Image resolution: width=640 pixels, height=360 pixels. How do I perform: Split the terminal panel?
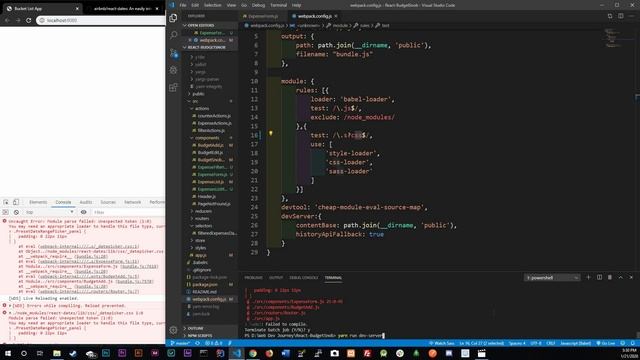click(599, 277)
